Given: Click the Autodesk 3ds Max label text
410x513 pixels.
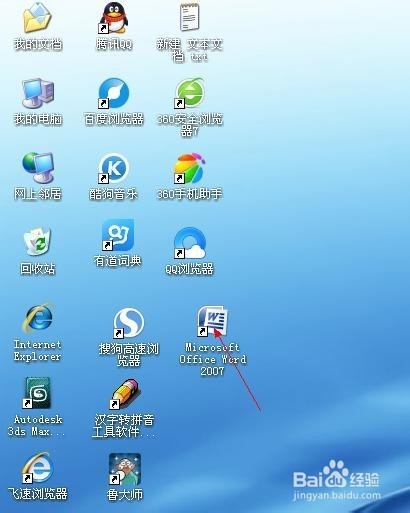Looking at the screenshot, I should pyautogui.click(x=36, y=426).
